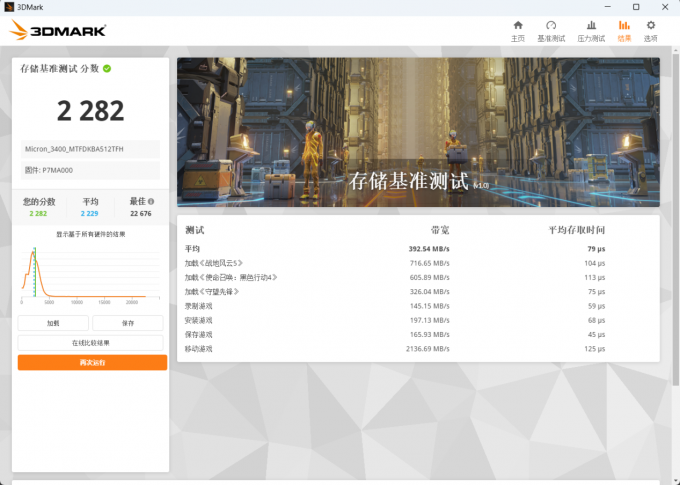This screenshot has width=680, height=485.
Task: Go to the 主页 home tab
Action: (x=518, y=31)
